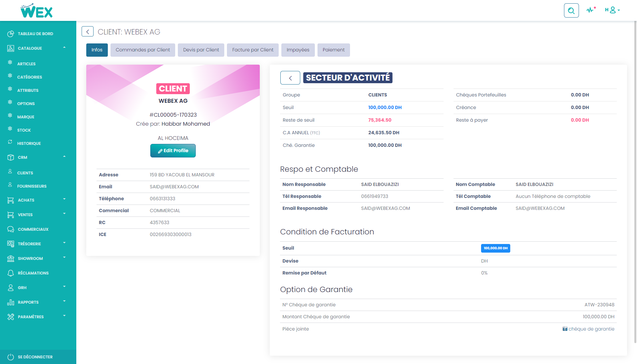Viewport: 637px width, 364px height.
Task: Expand the GRH submenu arrow
Action: click(x=64, y=286)
